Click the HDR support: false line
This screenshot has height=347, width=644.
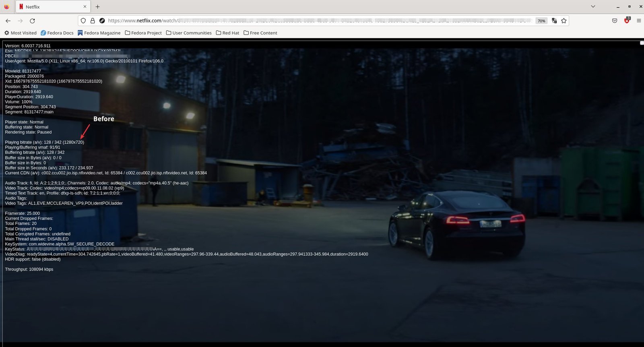(x=33, y=259)
